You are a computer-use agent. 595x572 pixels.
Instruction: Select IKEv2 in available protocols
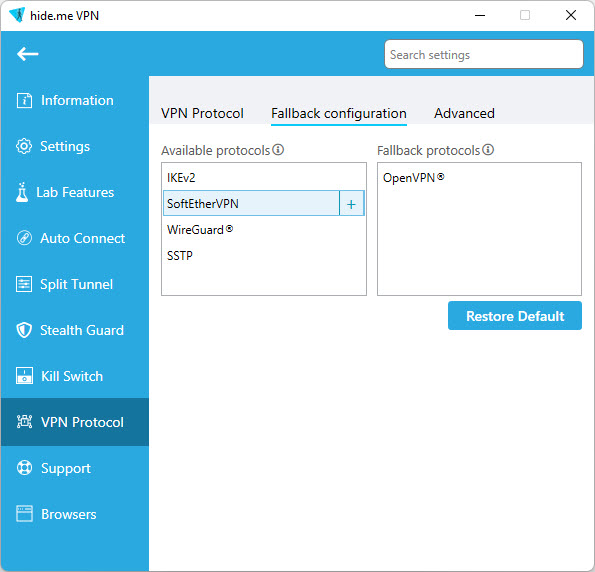pyautogui.click(x=264, y=178)
